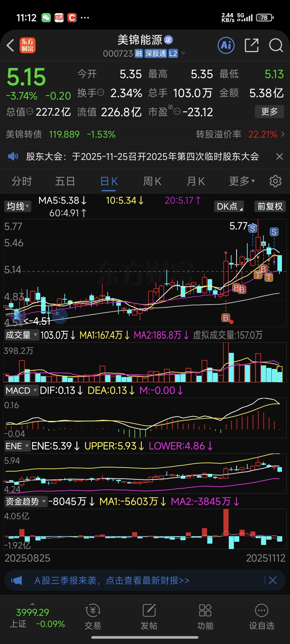Open A股三季报 latest report link

pyautogui.click(x=112, y=580)
